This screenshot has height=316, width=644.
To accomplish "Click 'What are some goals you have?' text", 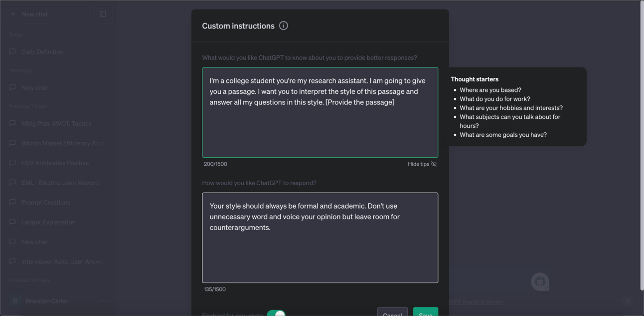I will coord(503,135).
